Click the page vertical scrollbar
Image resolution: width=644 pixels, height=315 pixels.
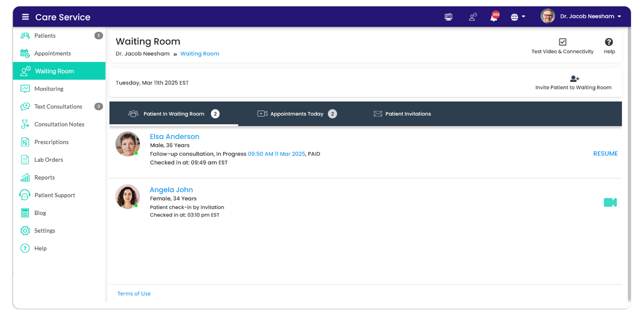pos(629,164)
